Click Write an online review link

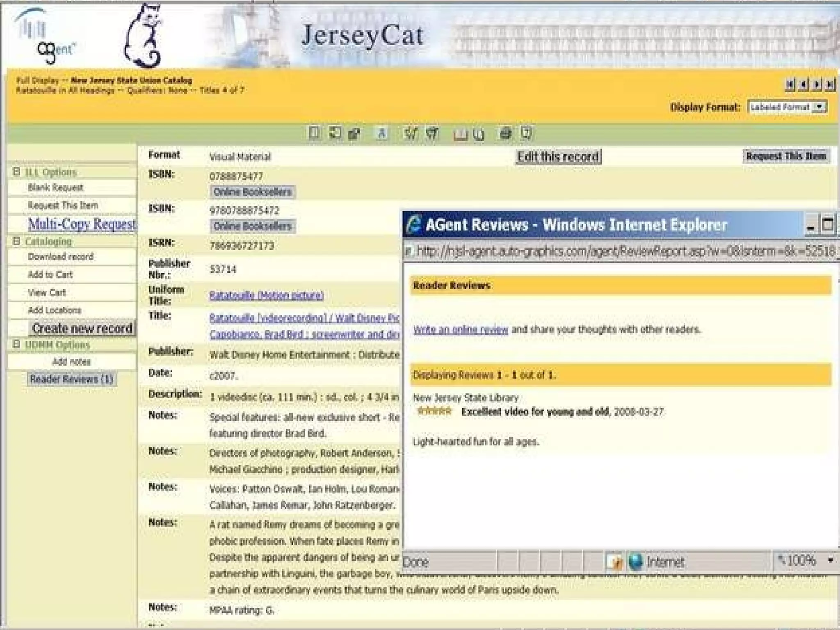[x=460, y=330]
